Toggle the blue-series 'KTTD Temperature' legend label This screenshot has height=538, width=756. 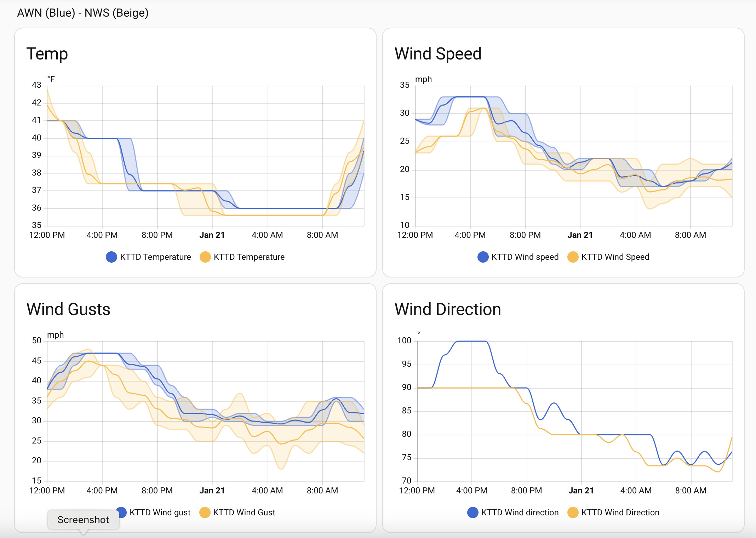(155, 257)
